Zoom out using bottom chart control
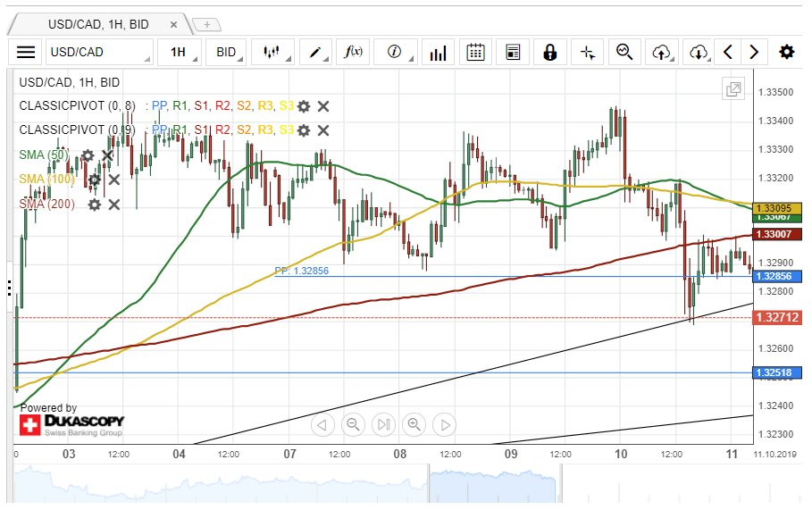 [x=353, y=424]
